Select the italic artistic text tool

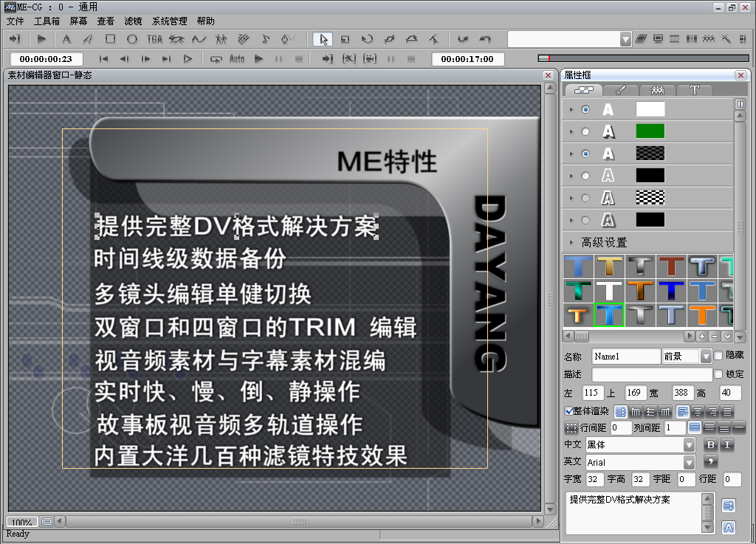[88, 39]
